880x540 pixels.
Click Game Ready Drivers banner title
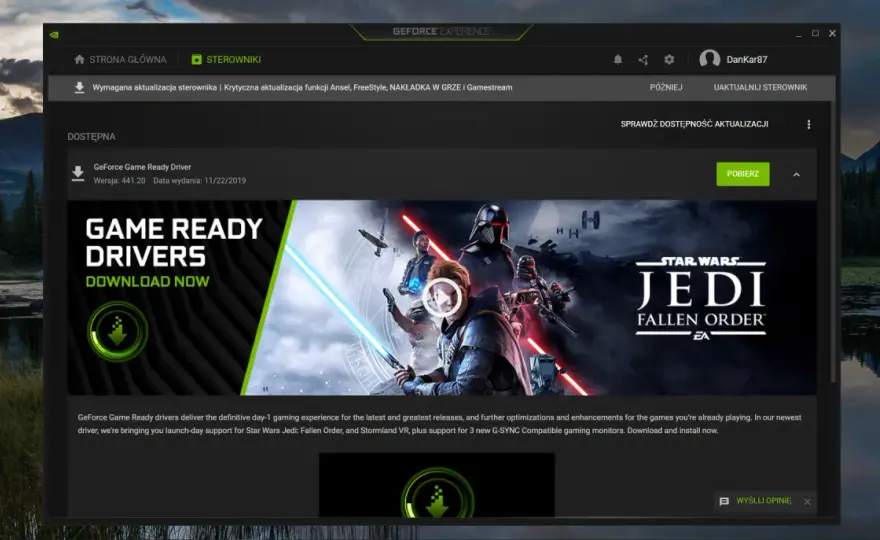pos(174,242)
